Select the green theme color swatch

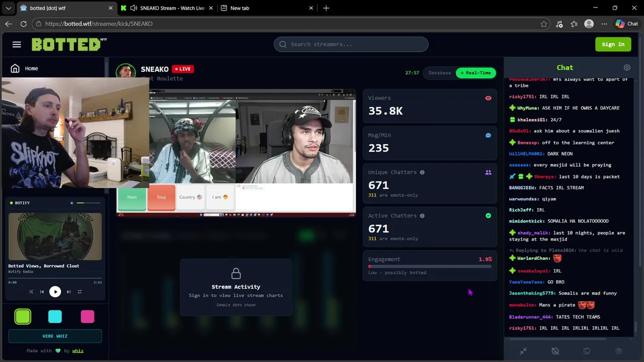coord(23,316)
